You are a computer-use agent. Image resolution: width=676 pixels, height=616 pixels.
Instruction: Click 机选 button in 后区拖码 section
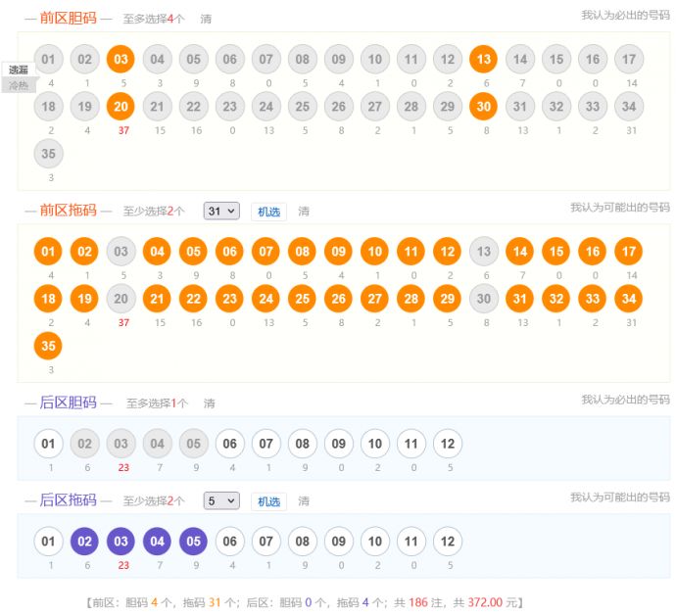267,501
